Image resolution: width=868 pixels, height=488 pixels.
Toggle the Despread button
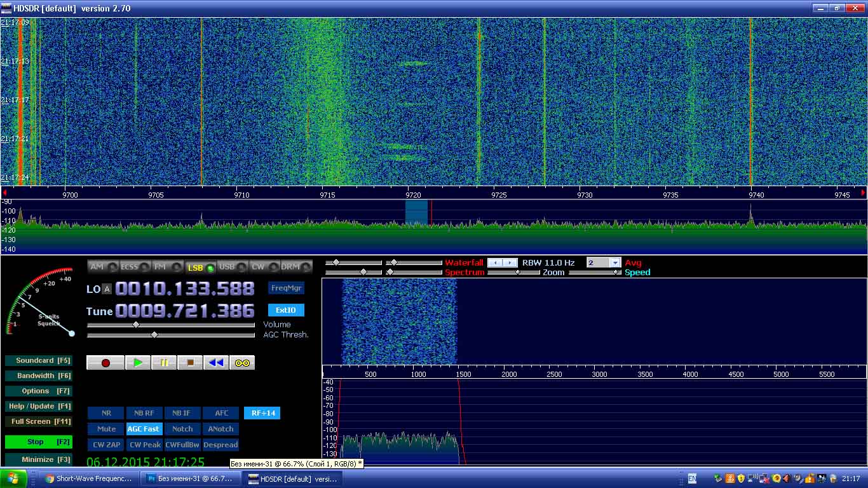[220, 445]
